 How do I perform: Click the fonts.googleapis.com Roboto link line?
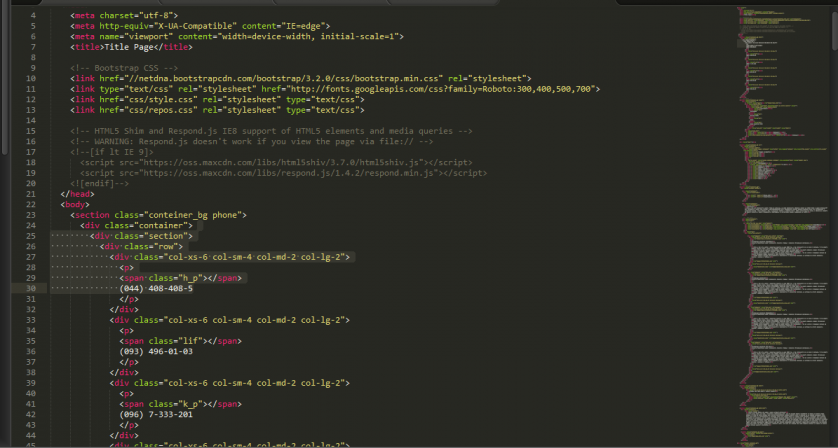[x=335, y=89]
